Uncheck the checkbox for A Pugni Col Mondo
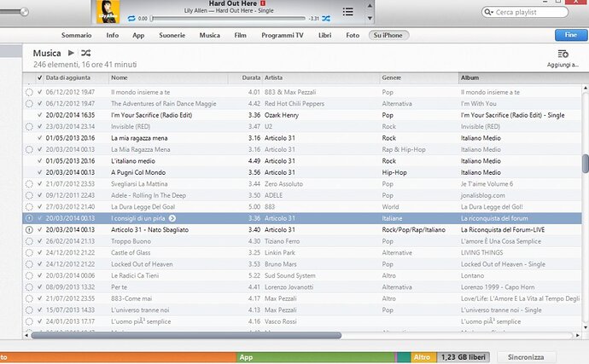Screen dimensions: 589x364 pos(40,172)
